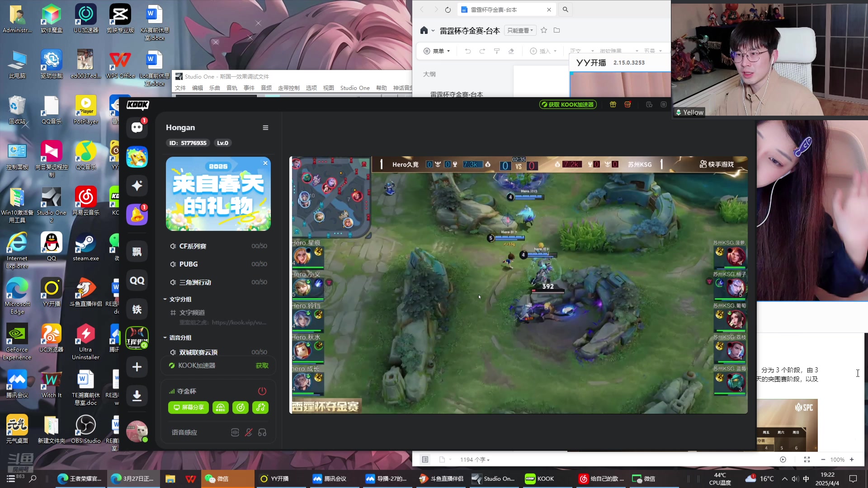868x488 pixels.
Task: Collapse the 文字分组 channel group
Action: coord(177,300)
